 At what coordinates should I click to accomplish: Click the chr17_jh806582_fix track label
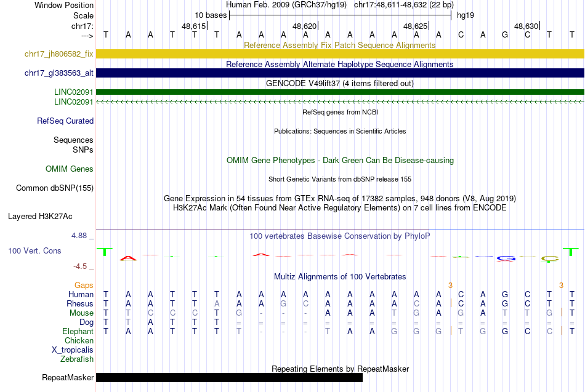(58, 54)
